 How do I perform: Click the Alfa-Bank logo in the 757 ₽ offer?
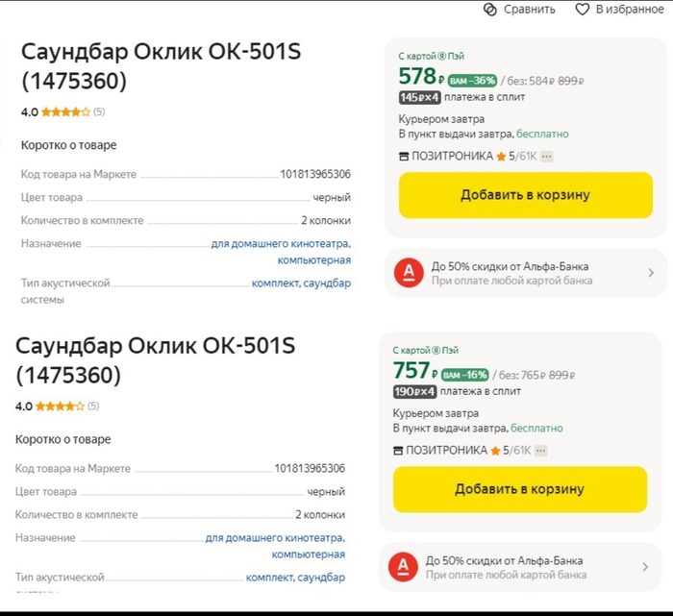pos(403,568)
